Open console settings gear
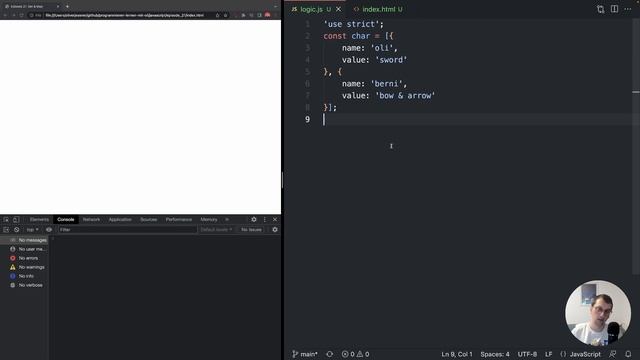This screenshot has height=360, width=640. tap(275, 230)
